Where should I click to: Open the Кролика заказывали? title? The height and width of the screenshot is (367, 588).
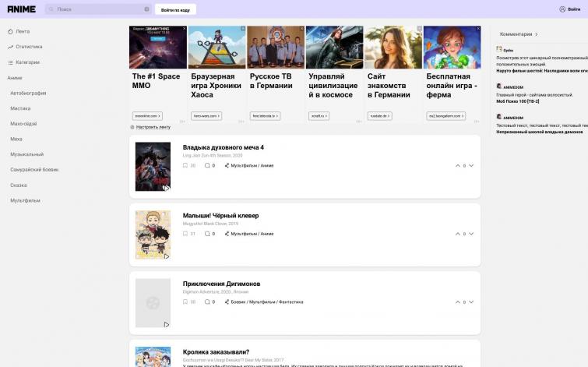pyautogui.click(x=216, y=352)
